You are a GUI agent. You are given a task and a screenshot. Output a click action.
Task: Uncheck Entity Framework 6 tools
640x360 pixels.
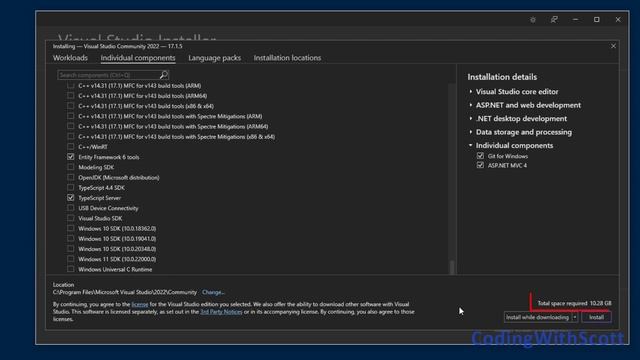pyautogui.click(x=71, y=157)
